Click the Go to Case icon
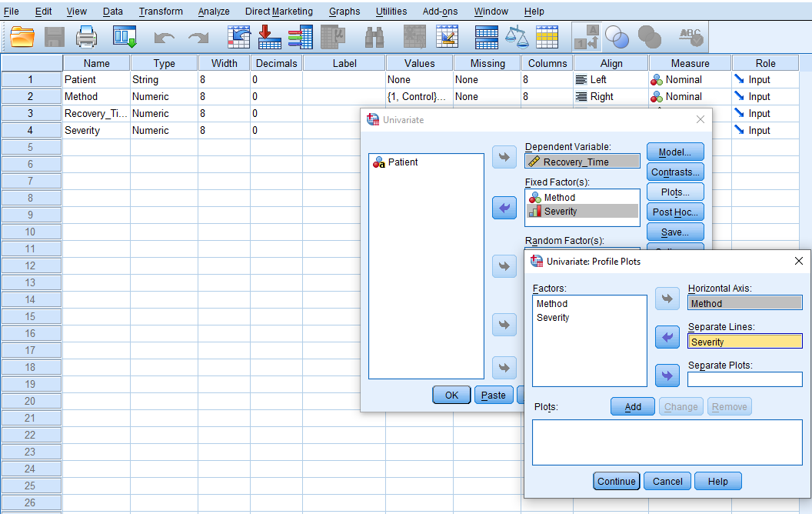The height and width of the screenshot is (514, 812). pyautogui.click(x=238, y=37)
